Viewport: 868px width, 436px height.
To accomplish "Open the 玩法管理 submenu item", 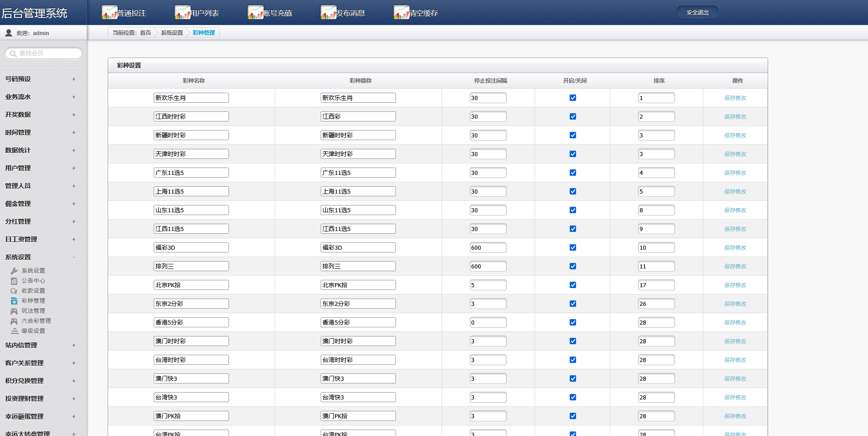I will click(33, 311).
